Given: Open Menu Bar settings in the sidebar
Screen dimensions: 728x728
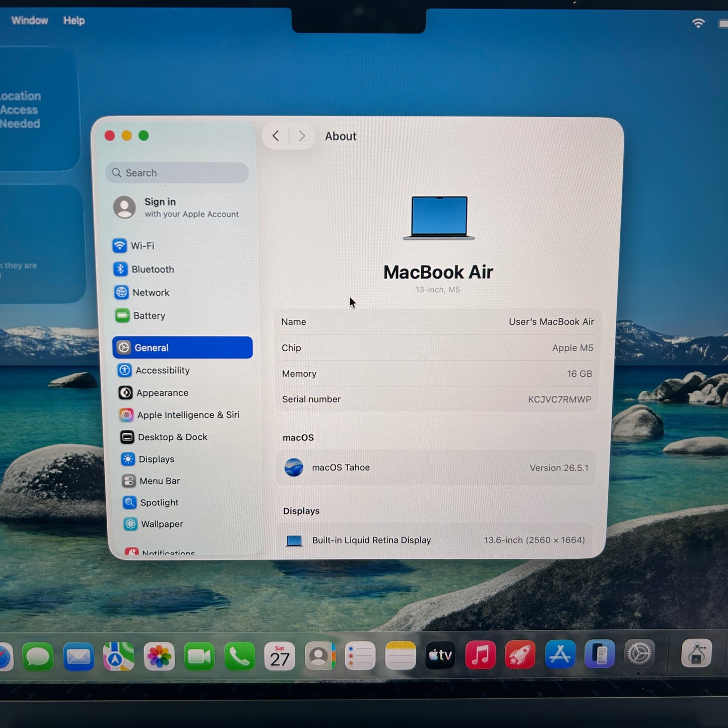Looking at the screenshot, I should pos(151,481).
